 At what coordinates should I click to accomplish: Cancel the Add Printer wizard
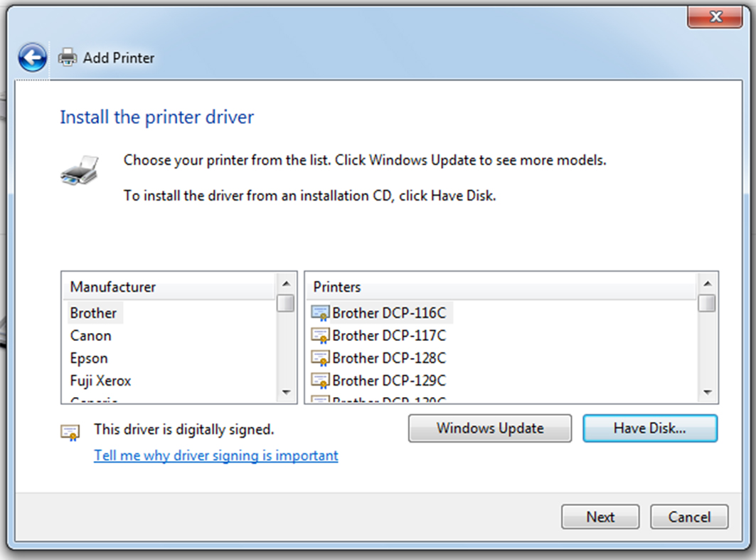tap(689, 517)
